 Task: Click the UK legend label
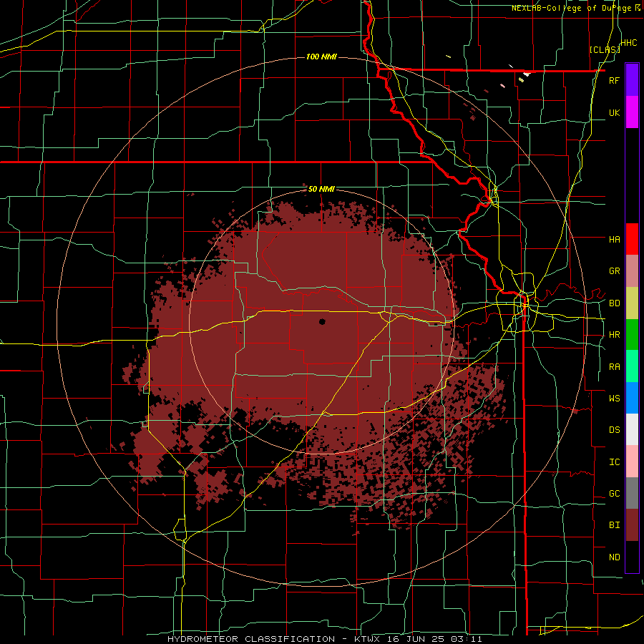614,112
